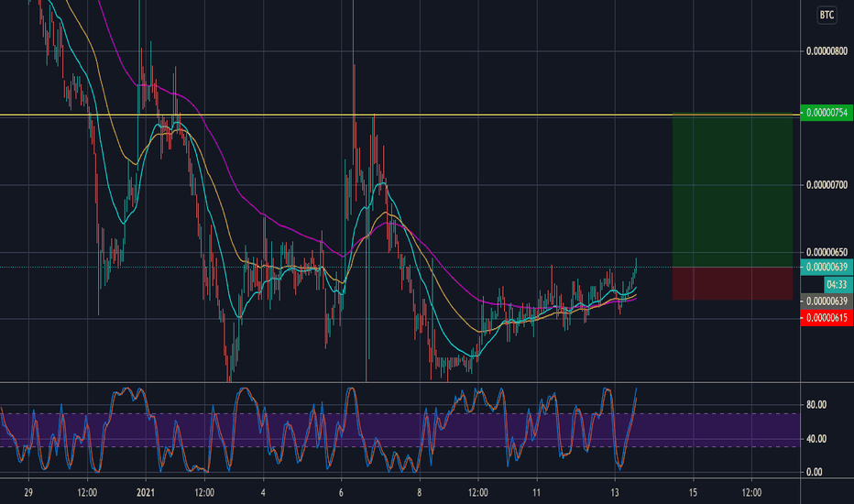Click the 6 date label on time axis

(341, 493)
